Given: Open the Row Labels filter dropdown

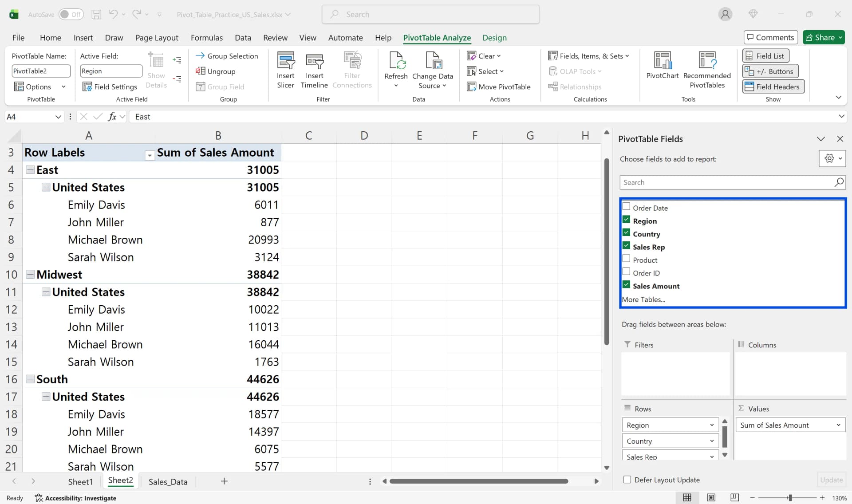Looking at the screenshot, I should (x=150, y=156).
